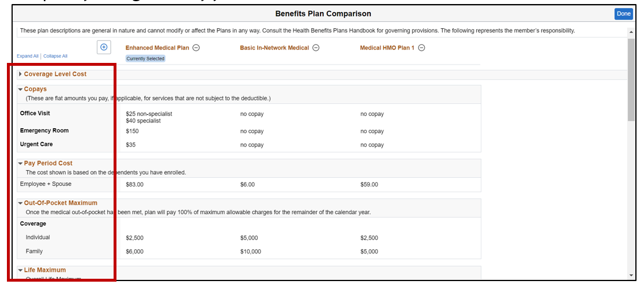Image resolution: width=644 pixels, height=288 pixels.
Task: Select the Basic In-Network Medical column heading
Action: (x=274, y=48)
